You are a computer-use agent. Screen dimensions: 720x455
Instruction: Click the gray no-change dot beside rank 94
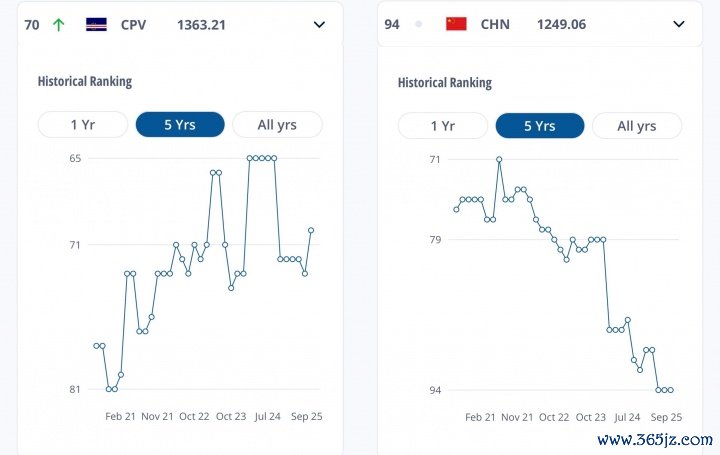coord(418,24)
